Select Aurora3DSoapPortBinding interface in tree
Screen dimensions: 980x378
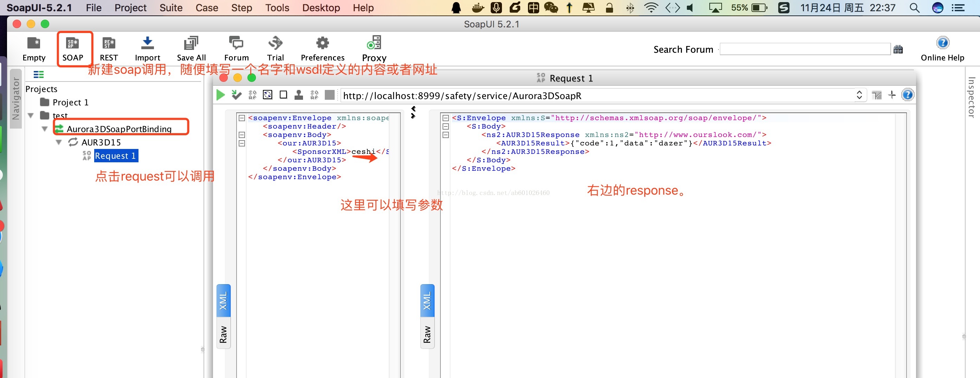(x=119, y=129)
